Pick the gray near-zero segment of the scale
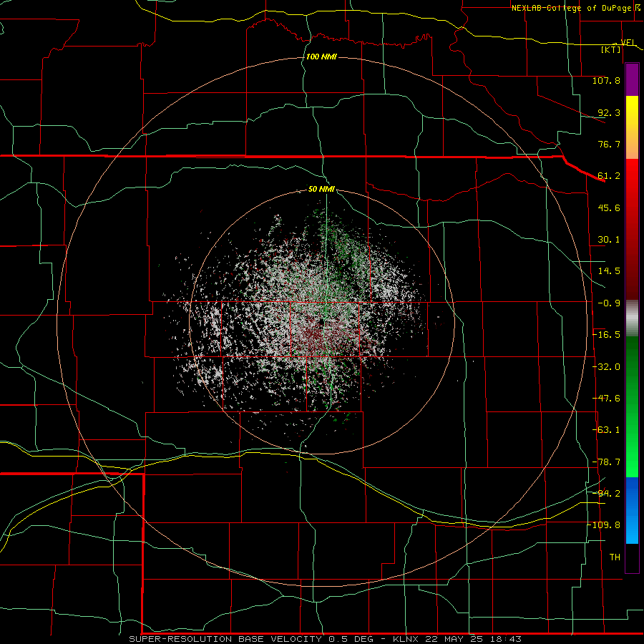The width and height of the screenshot is (644, 644). coord(632,318)
